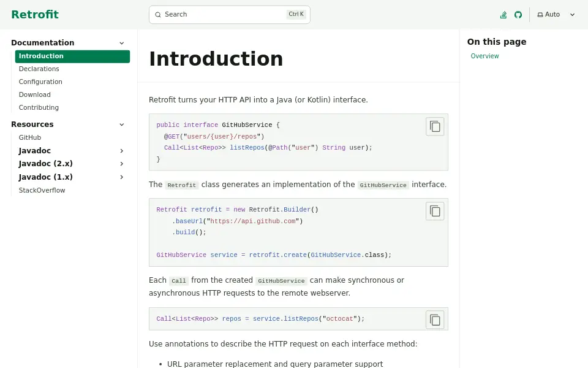The height and width of the screenshot is (368, 588).
Task: Copy the listRepos octocat code block
Action: 435,320
